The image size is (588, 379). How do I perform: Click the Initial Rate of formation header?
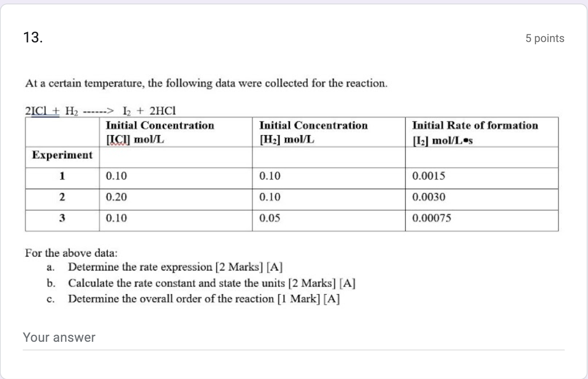pos(475,132)
